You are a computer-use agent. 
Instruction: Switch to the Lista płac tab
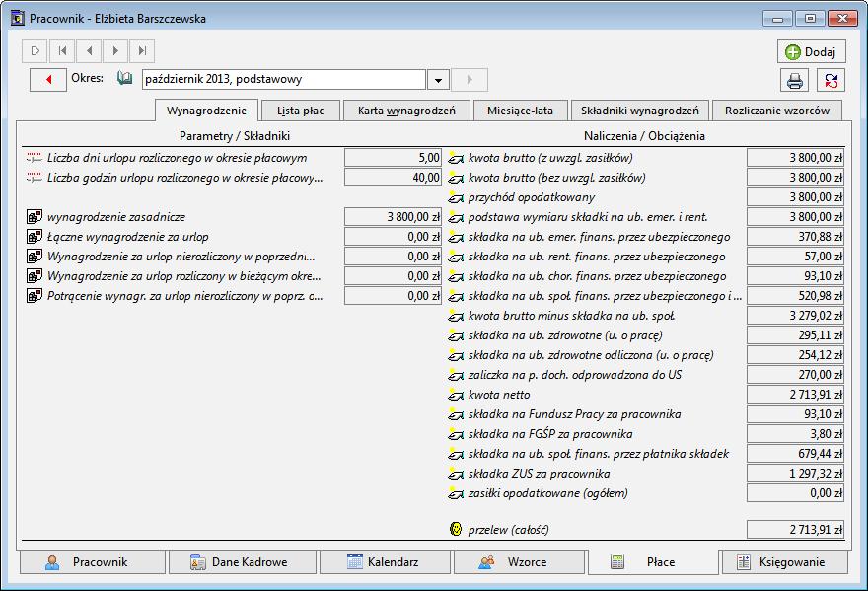[301, 111]
